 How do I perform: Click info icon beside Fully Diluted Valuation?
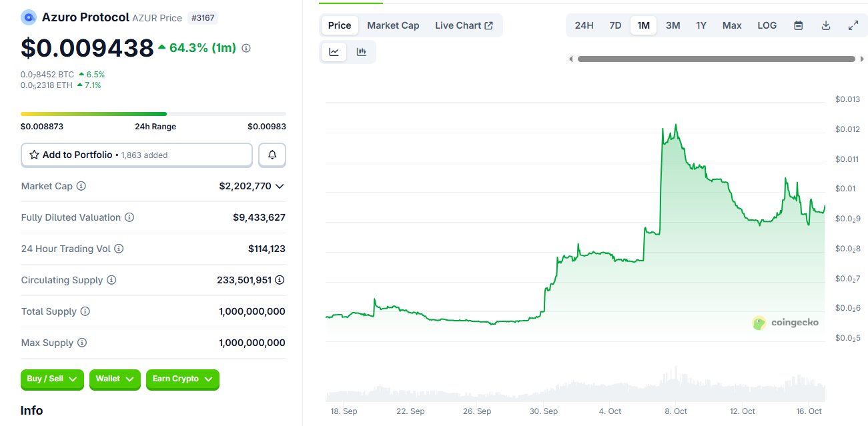click(129, 217)
